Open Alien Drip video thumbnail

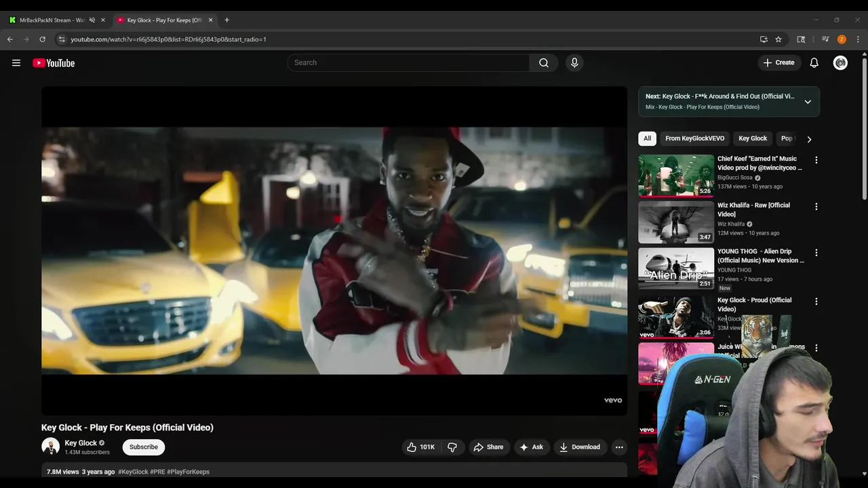pos(676,268)
